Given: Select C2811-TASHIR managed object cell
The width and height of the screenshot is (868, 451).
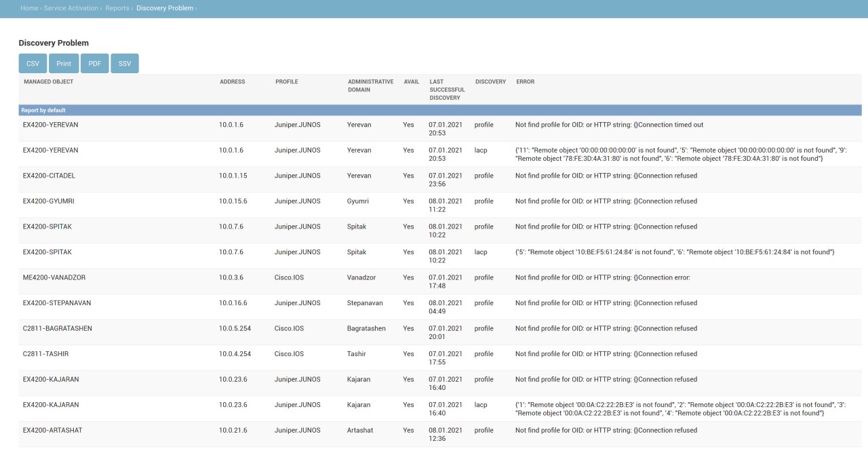Looking at the screenshot, I should tap(45, 354).
